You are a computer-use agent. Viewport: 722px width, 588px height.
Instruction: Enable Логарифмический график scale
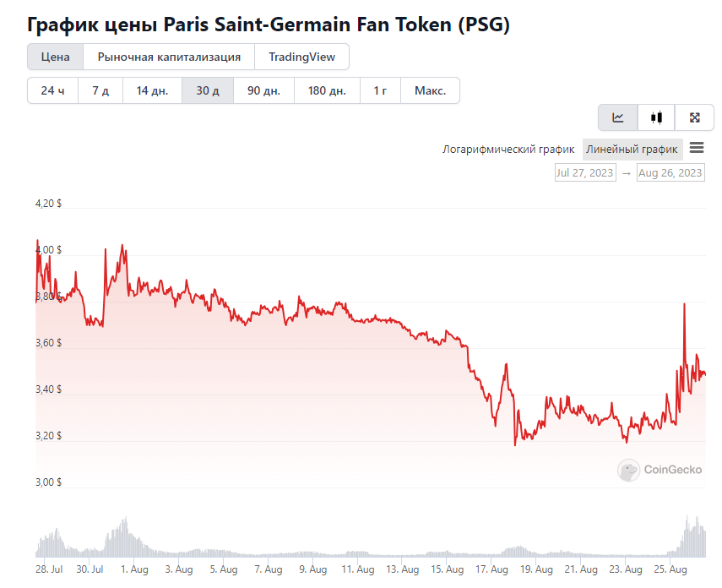[508, 150]
